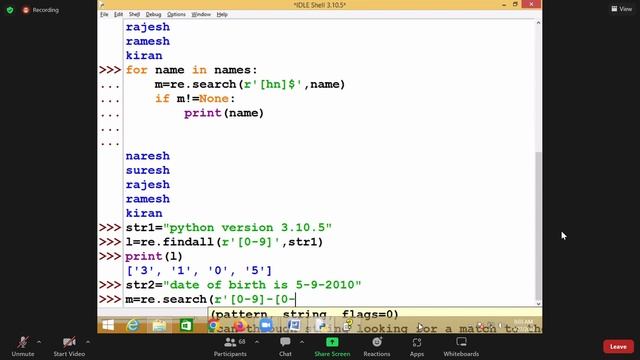Click the Windows Start button in shared taskbar

(x=108, y=325)
